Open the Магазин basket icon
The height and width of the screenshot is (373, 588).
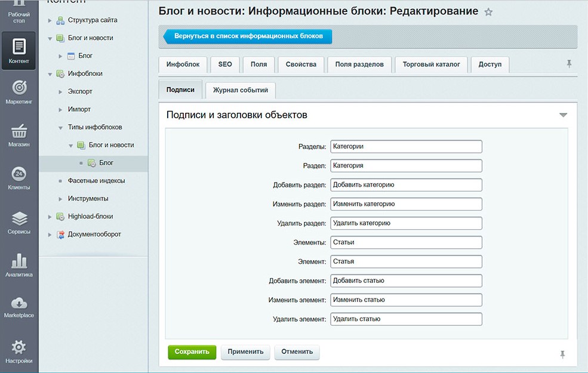(19, 131)
